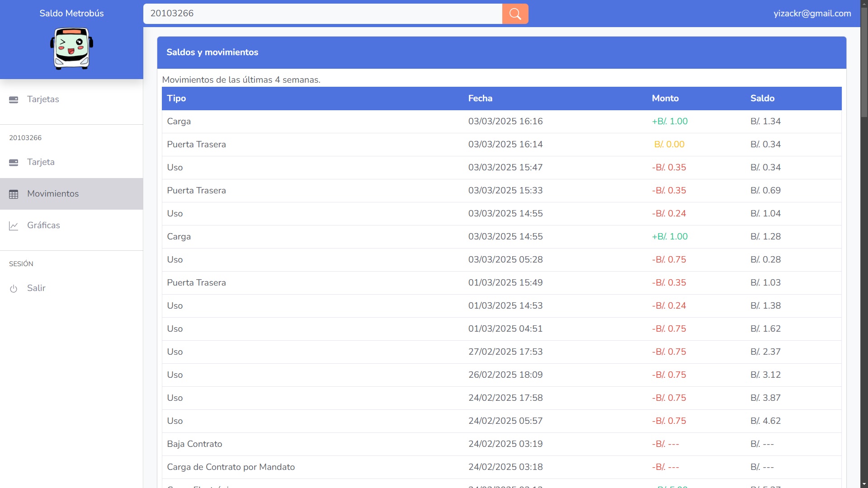
Task: Click balance B/. 1.04
Action: point(765,213)
